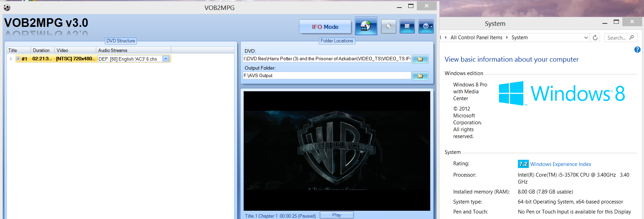Click the Intel Core i5-3570K processor text
This screenshot has height=219, width=644.
pos(573,178)
